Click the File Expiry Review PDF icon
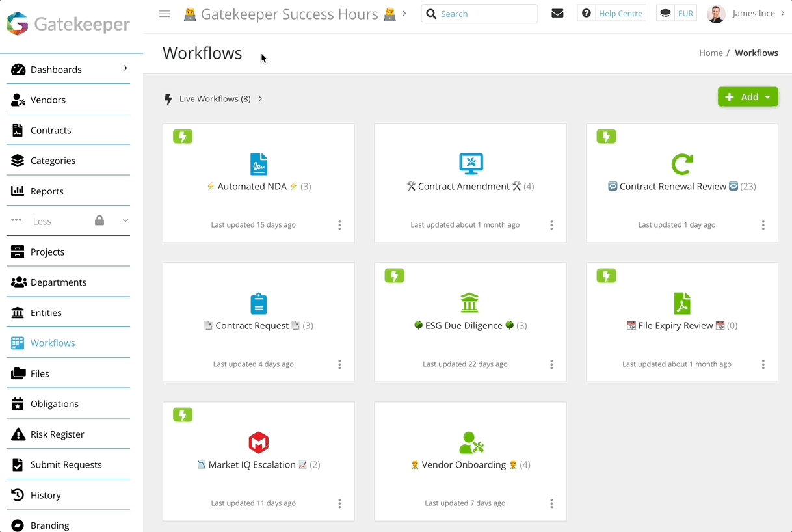Image resolution: width=792 pixels, height=532 pixels. point(681,303)
